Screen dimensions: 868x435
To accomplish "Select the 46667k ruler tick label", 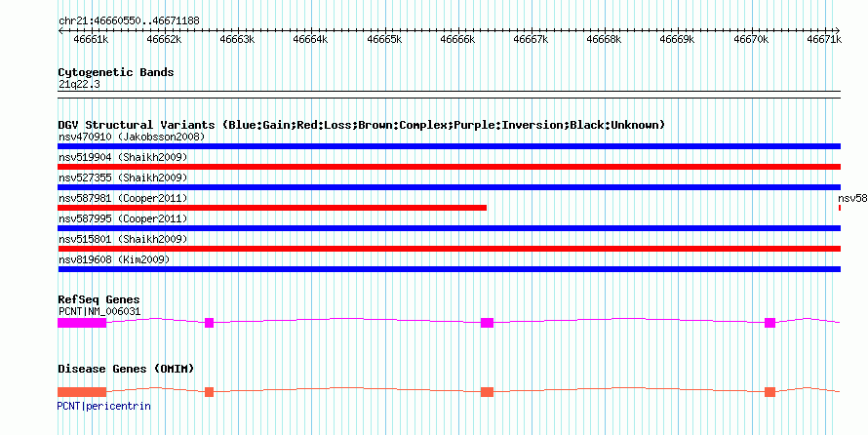I will (531, 40).
